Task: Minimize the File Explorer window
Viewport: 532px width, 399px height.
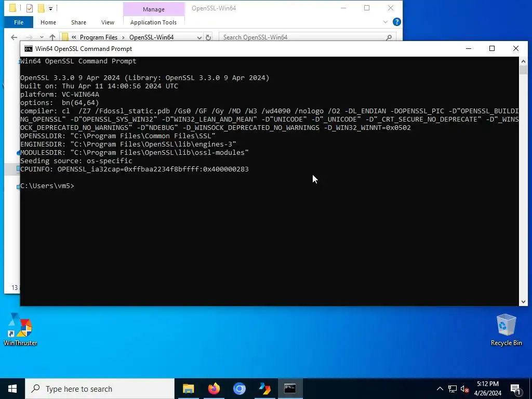Action: click(x=343, y=8)
